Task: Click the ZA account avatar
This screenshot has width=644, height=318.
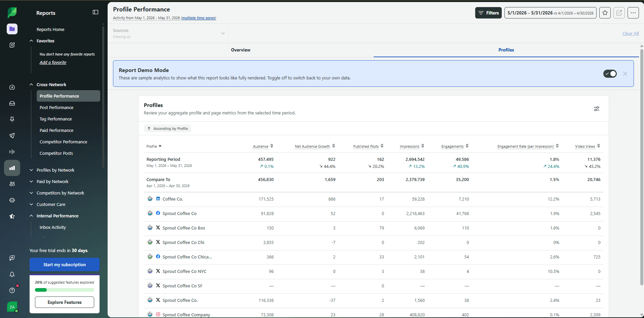Action: pos(12,307)
